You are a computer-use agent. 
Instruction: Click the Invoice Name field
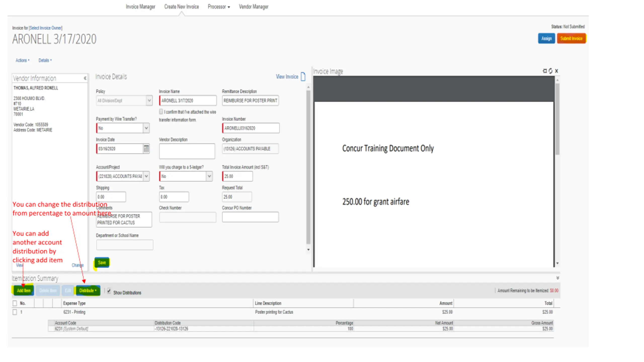tap(188, 101)
